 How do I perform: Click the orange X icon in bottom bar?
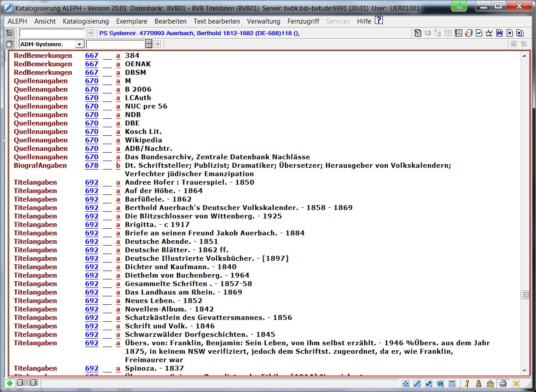(x=516, y=384)
